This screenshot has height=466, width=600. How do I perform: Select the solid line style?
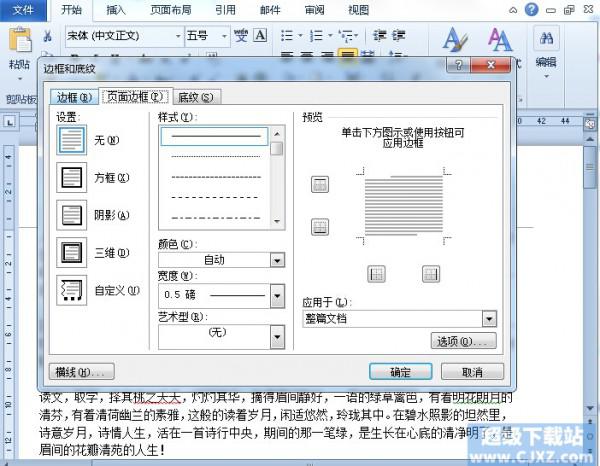click(x=214, y=136)
